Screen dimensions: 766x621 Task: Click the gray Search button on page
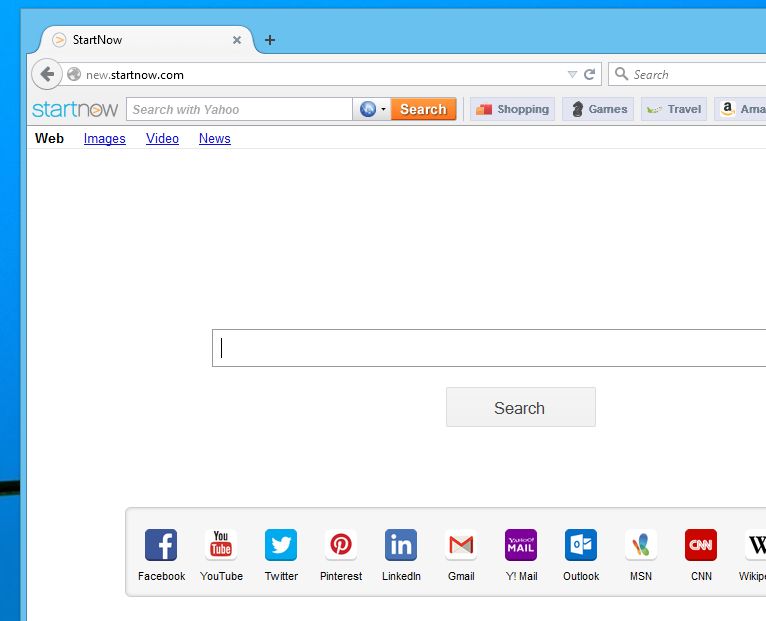tap(520, 407)
